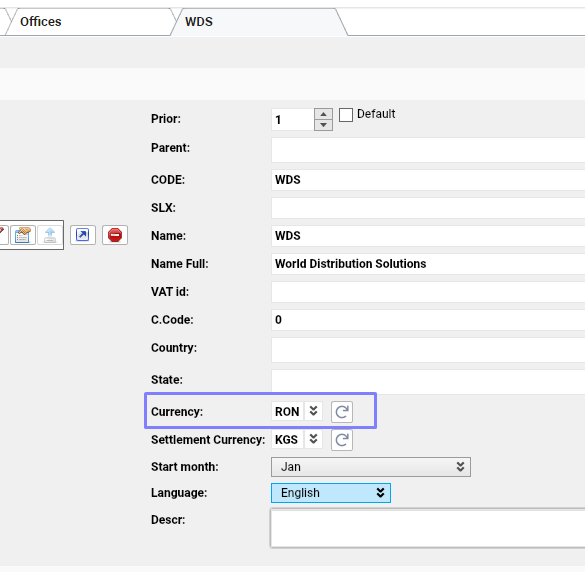The width and height of the screenshot is (585, 572).
Task: Increase the Prior value with up arrow
Action: (x=323, y=114)
